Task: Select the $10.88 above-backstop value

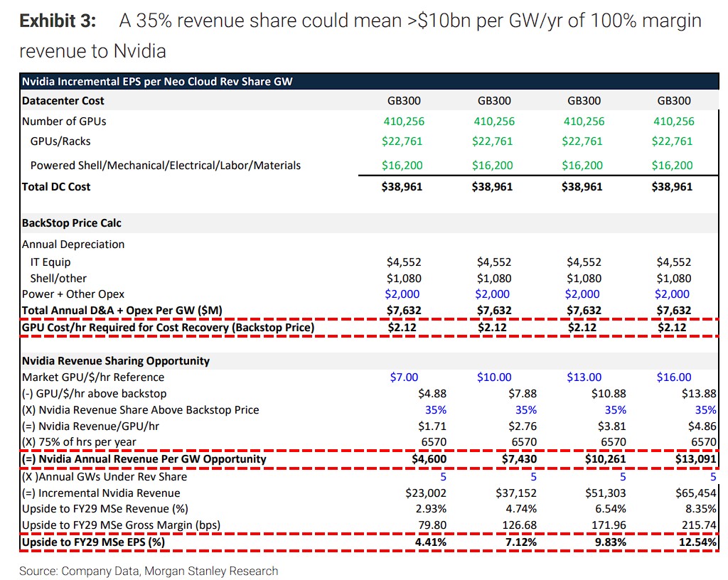Action: click(609, 394)
